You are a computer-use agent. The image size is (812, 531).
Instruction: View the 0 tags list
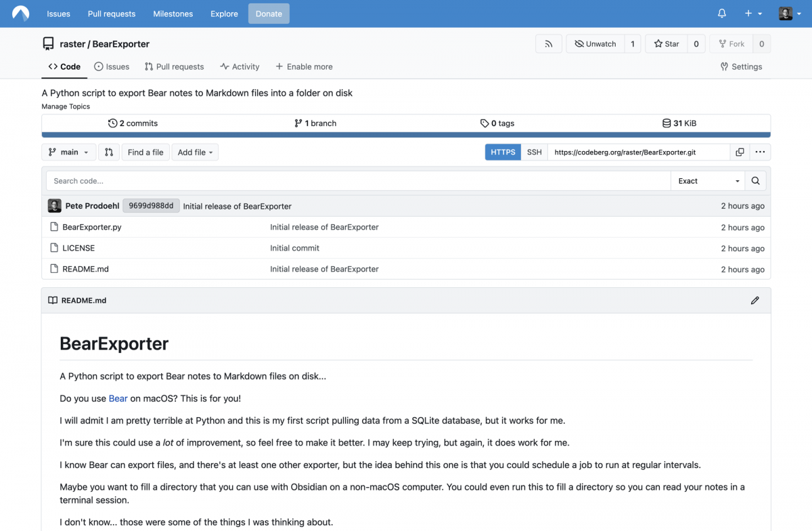497,123
